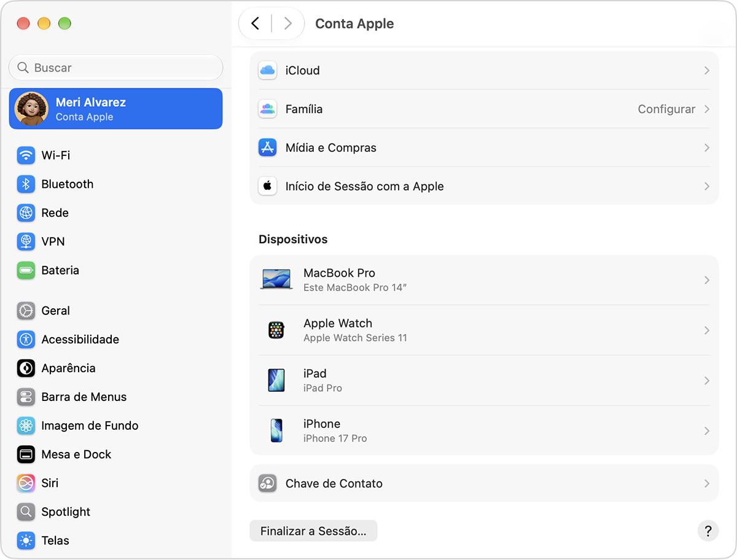Expand Apple Watch device chevron
Screen dimensions: 737x560
707,330
